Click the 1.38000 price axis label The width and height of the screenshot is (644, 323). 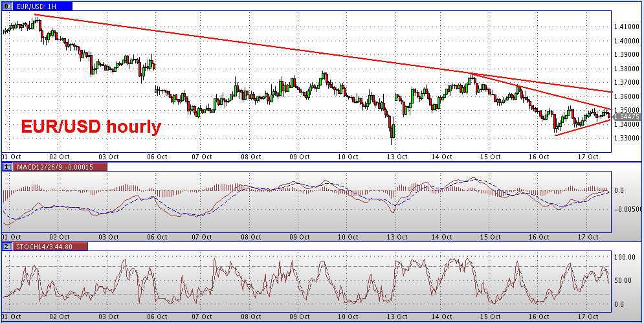(x=628, y=69)
